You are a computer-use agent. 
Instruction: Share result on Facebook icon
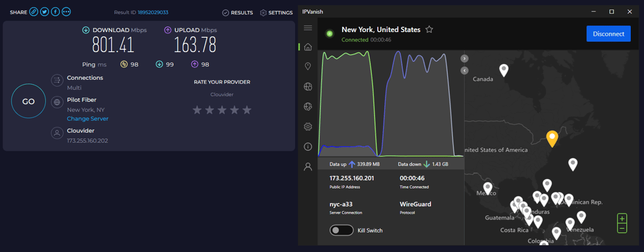pyautogui.click(x=55, y=13)
